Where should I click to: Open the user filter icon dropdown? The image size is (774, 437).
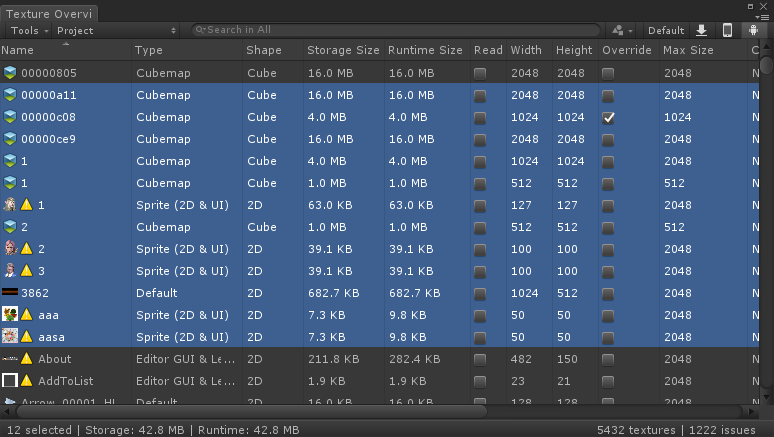click(x=622, y=30)
